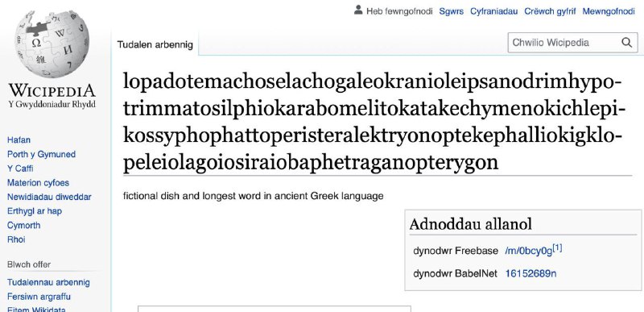Click the search magnifier icon
The width and height of the screenshot is (644, 312).
(626, 43)
